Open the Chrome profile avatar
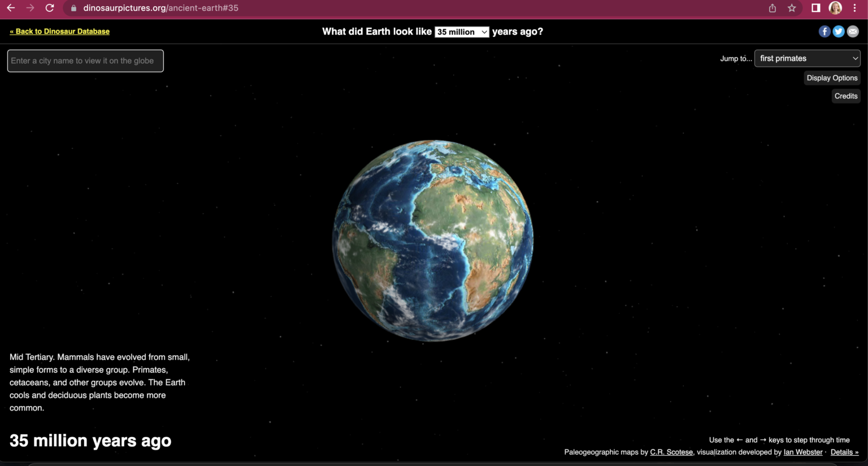This screenshot has height=466, width=868. [x=835, y=8]
